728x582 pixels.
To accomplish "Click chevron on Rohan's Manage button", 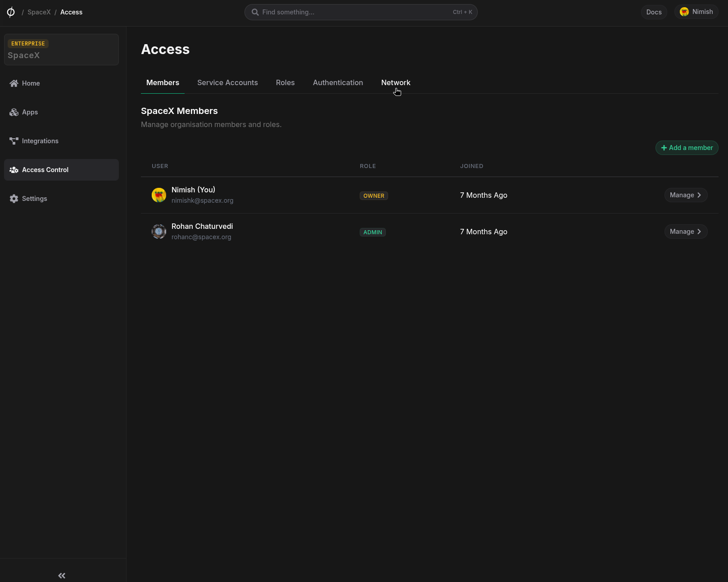I will 699,232.
